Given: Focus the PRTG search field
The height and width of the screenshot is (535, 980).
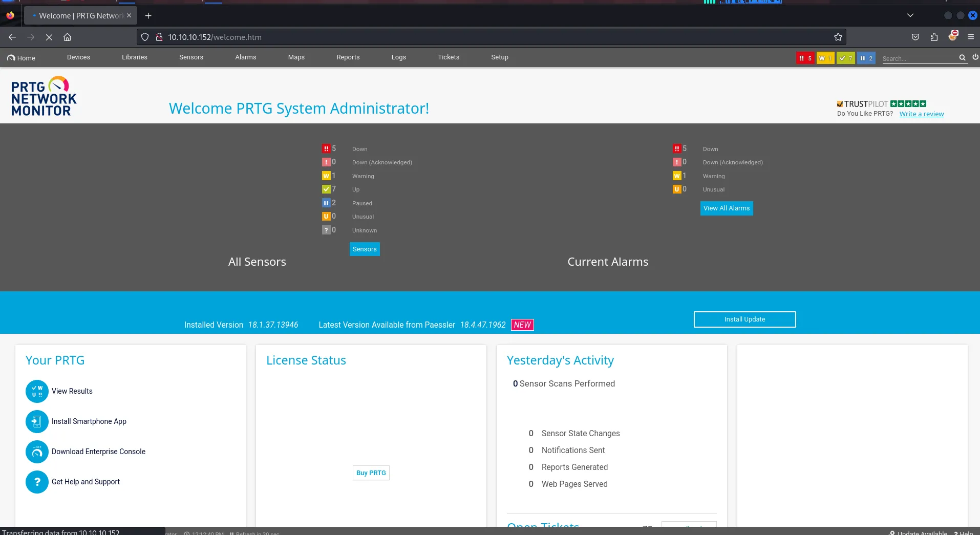Looking at the screenshot, I should coord(919,58).
